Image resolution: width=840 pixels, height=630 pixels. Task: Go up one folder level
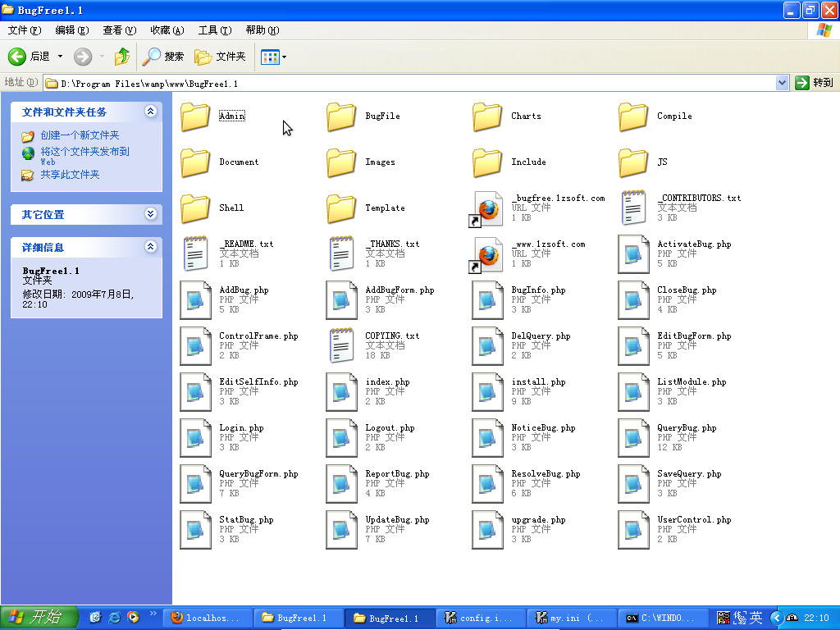point(122,57)
